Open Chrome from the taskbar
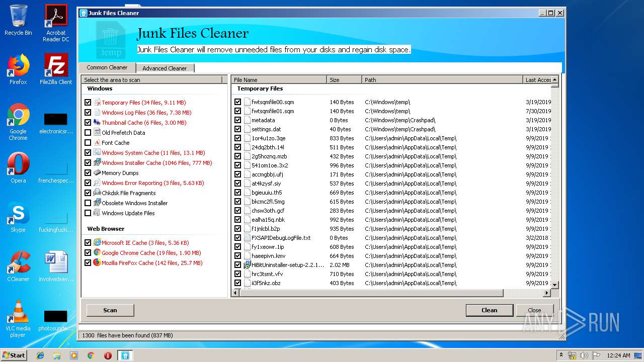Screen dimensions: 644x362 tap(91, 355)
